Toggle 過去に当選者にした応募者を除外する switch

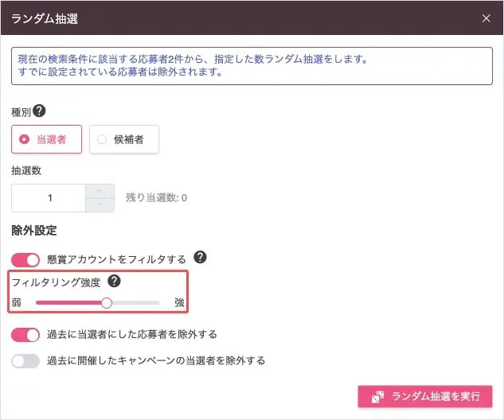pos(25,335)
